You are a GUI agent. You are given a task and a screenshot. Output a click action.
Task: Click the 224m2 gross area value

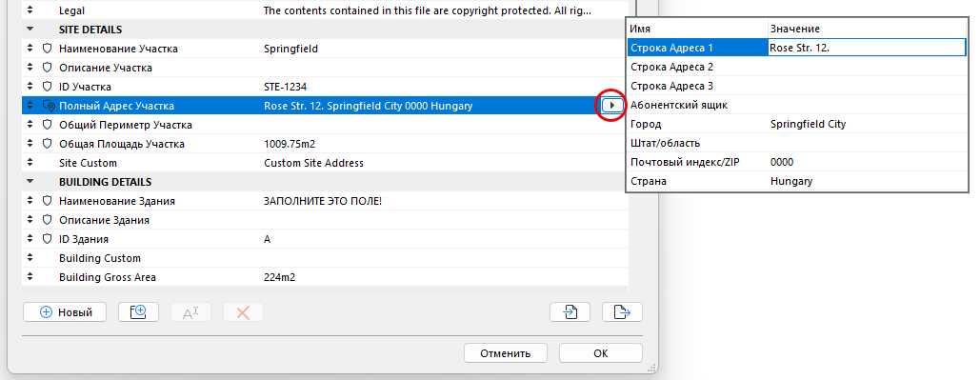tap(279, 277)
